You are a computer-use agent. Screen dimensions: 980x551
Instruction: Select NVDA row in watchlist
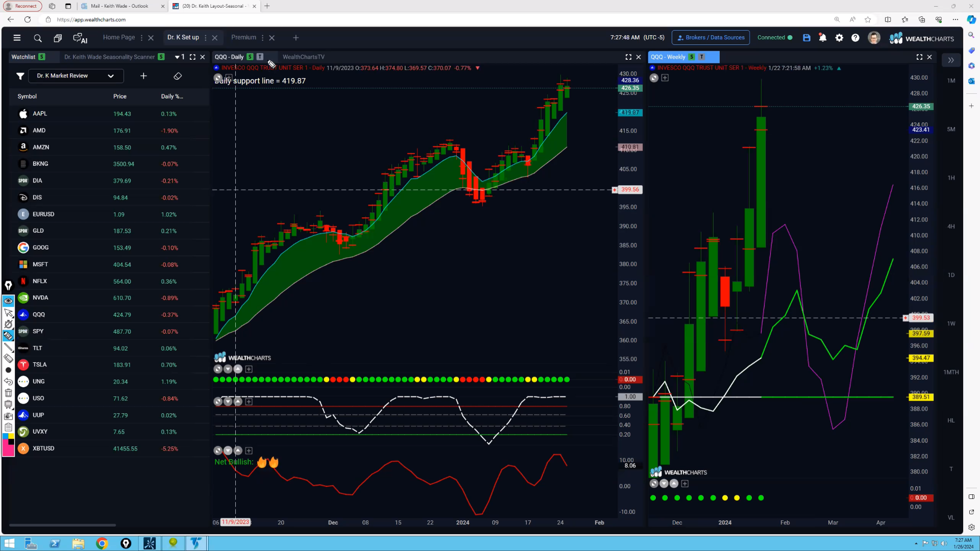click(109, 298)
